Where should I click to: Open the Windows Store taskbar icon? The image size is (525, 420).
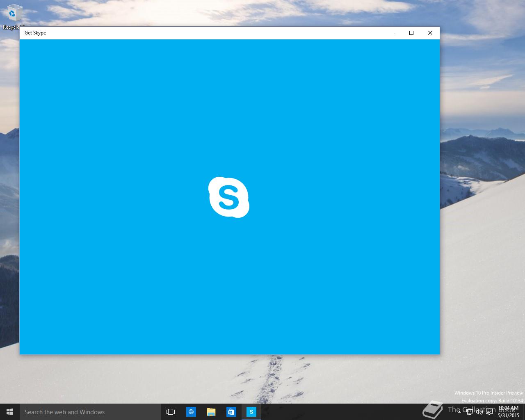(231, 412)
